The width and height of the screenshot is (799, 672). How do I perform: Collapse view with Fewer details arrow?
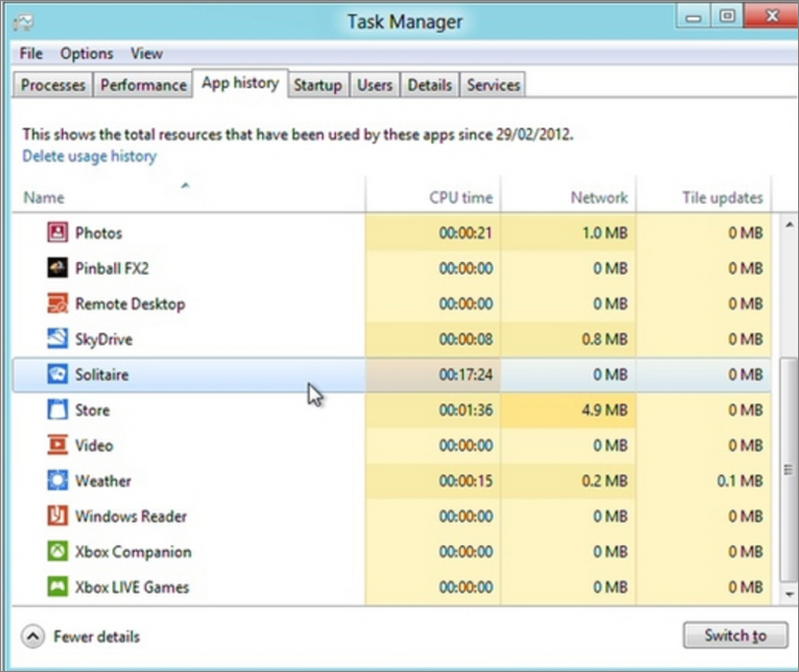click(x=33, y=637)
